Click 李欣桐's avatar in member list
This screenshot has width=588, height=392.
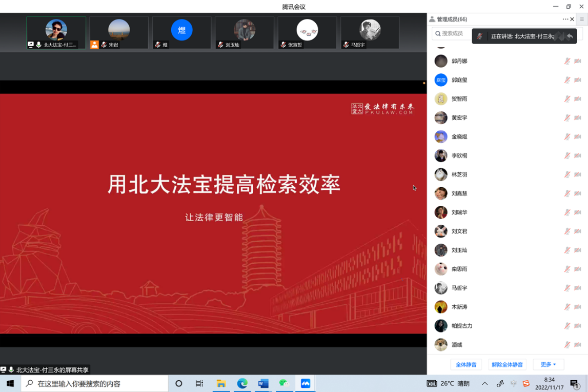(x=441, y=155)
